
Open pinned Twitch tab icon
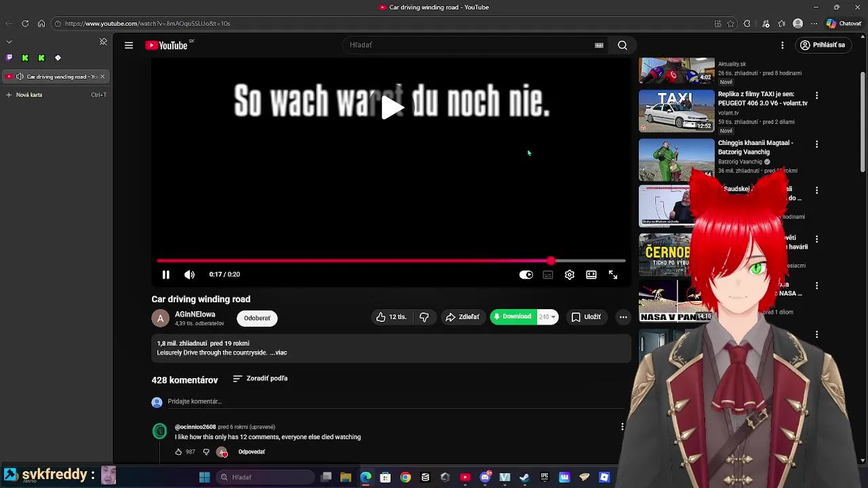(9, 58)
